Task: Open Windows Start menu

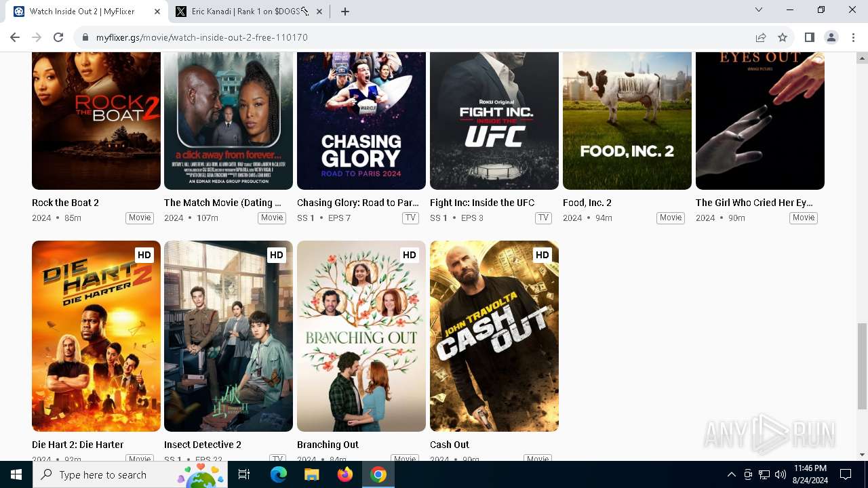Action: [16, 474]
